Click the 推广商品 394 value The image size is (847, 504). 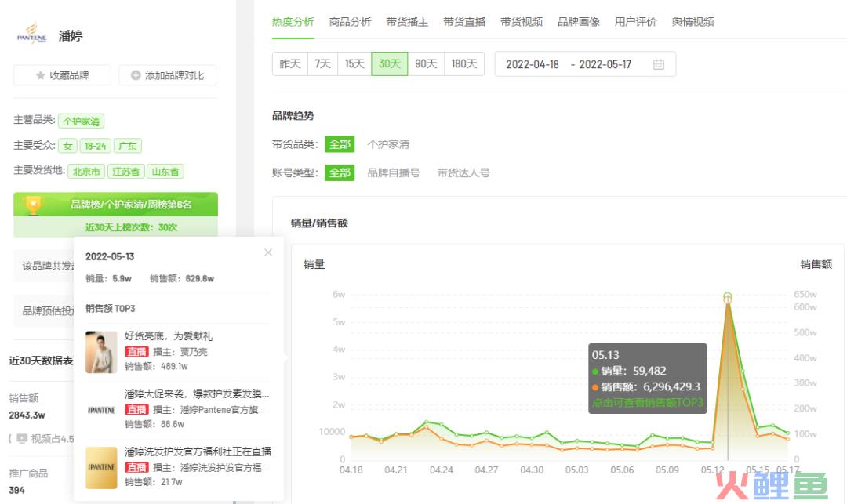pyautogui.click(x=16, y=490)
